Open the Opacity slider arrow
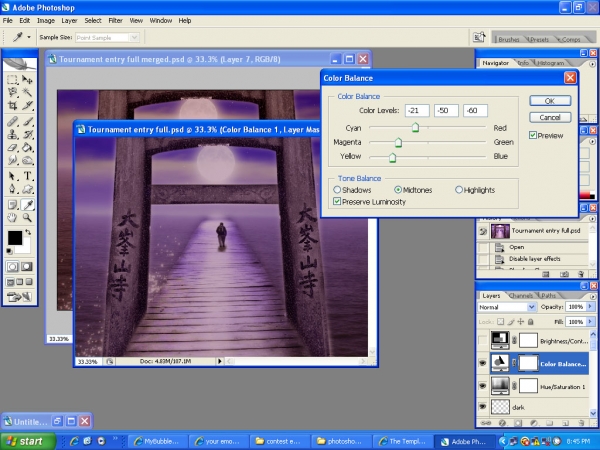600x450 pixels. pyautogui.click(x=590, y=307)
